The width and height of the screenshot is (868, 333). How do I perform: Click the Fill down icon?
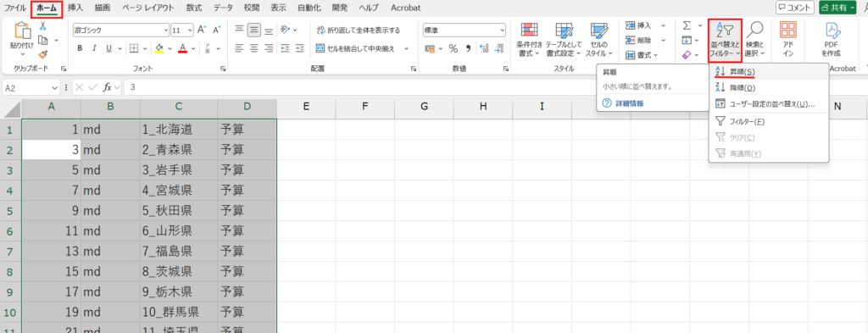point(687,40)
